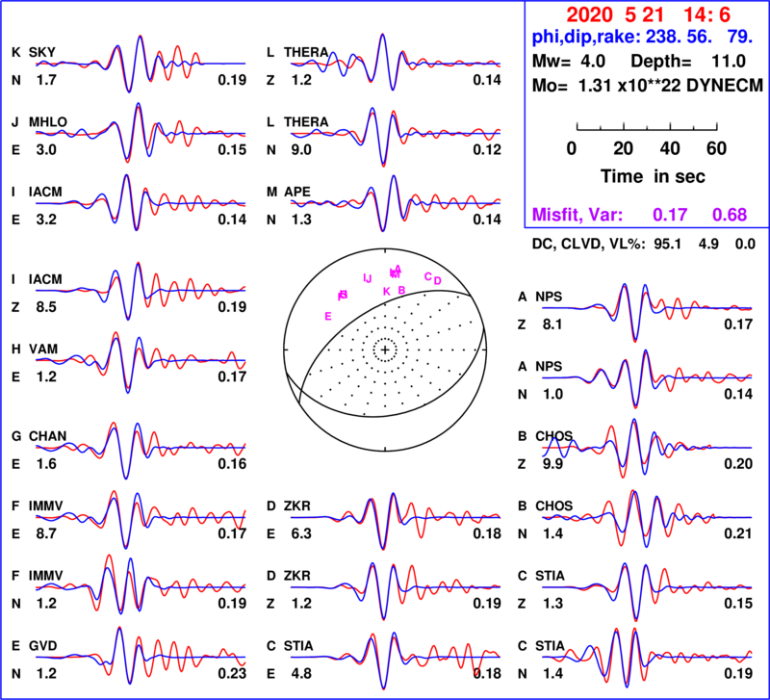Click the DC percentage value 95.1

(x=667, y=245)
